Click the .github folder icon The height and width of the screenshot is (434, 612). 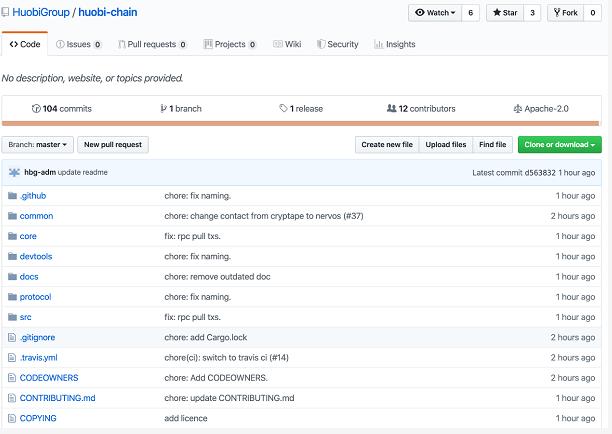coord(12,196)
